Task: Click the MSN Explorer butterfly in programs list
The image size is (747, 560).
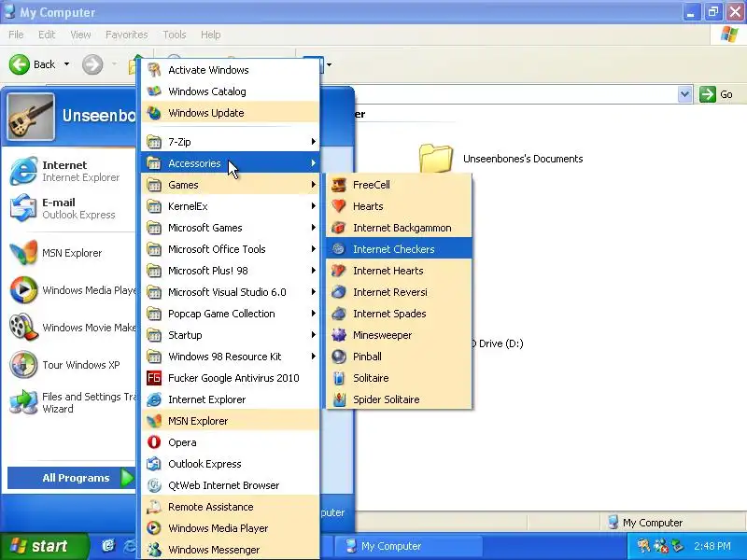Action: click(154, 421)
